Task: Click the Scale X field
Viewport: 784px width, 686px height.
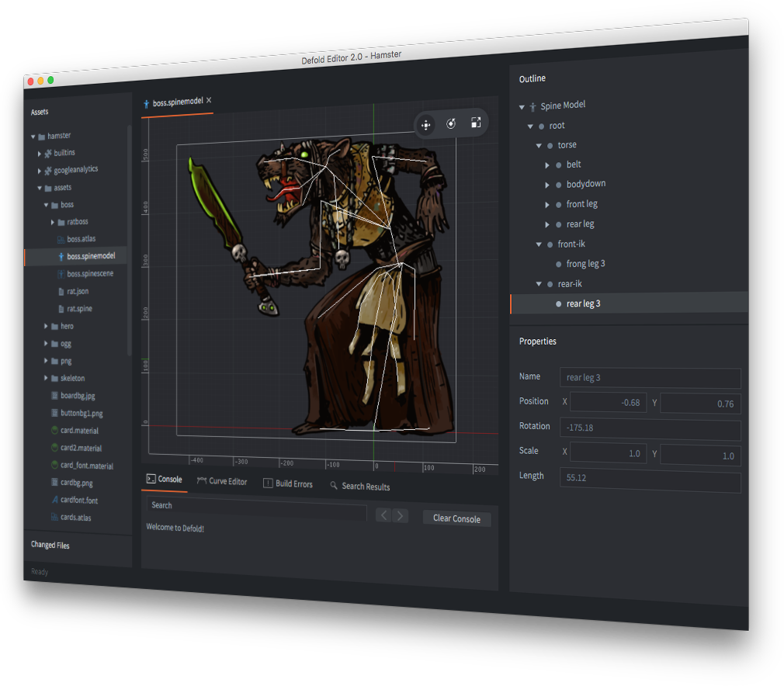Action: (608, 453)
